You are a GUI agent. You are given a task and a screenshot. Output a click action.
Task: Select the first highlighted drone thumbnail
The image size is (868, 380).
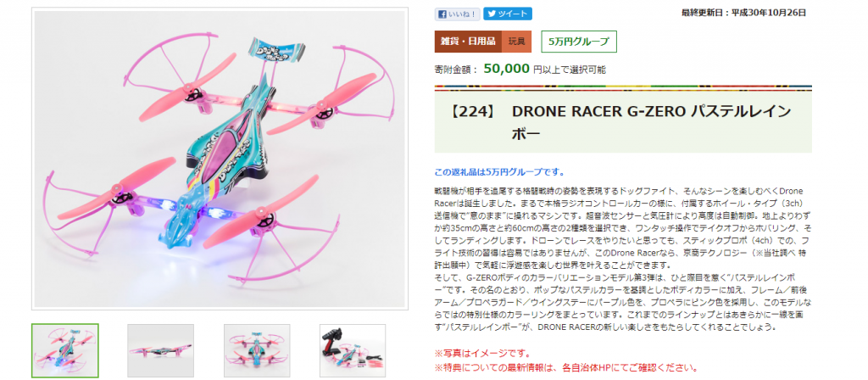[65, 350]
